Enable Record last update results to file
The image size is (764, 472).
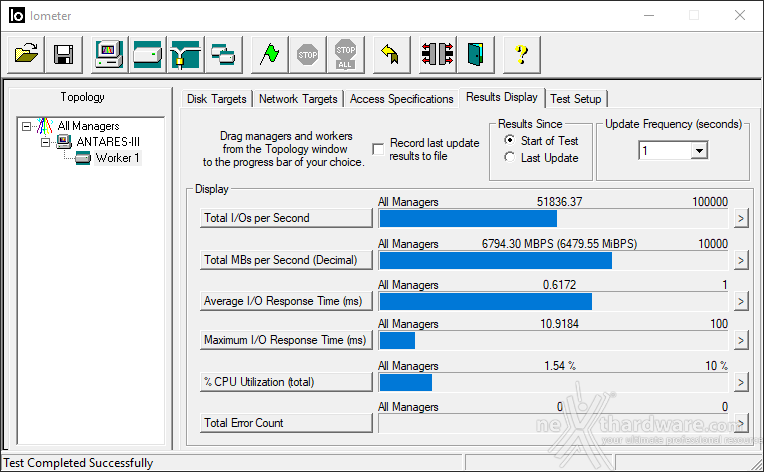378,149
